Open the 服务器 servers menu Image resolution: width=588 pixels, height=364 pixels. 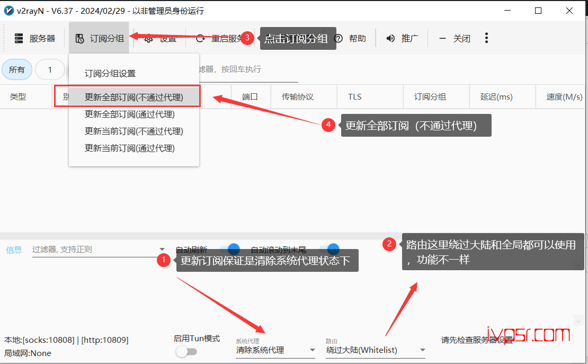pos(34,38)
